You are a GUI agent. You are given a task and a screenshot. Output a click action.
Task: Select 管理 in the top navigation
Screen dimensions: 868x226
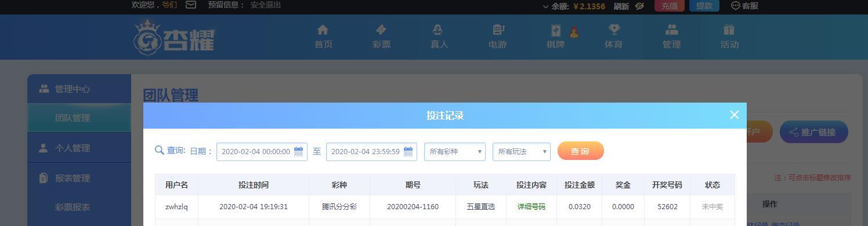[x=671, y=36]
